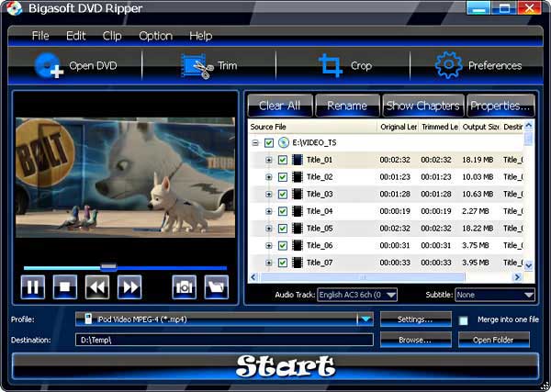Collapse the E:\VIDEO_TS tree node
The image size is (551, 392).
tap(254, 143)
